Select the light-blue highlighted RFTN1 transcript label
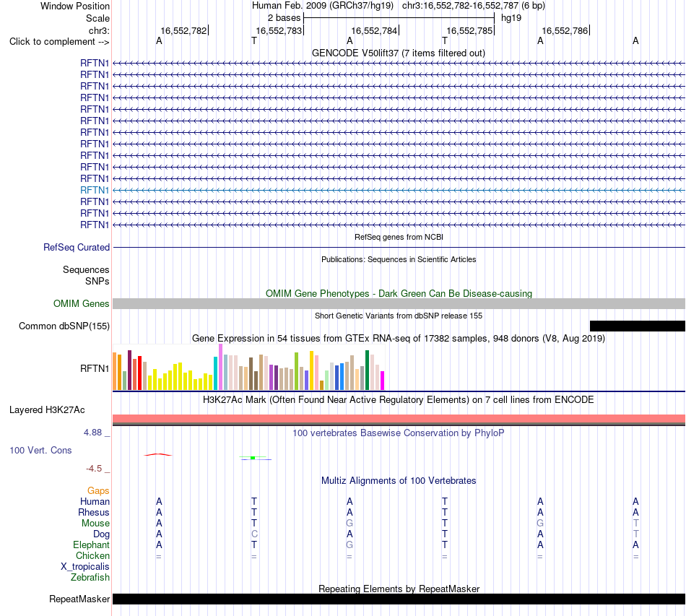 95,190
